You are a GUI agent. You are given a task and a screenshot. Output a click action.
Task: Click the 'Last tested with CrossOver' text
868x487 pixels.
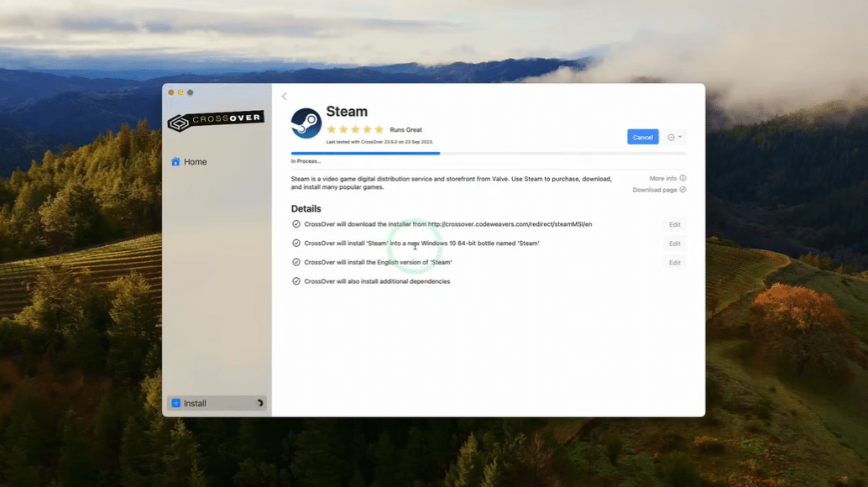(379, 142)
